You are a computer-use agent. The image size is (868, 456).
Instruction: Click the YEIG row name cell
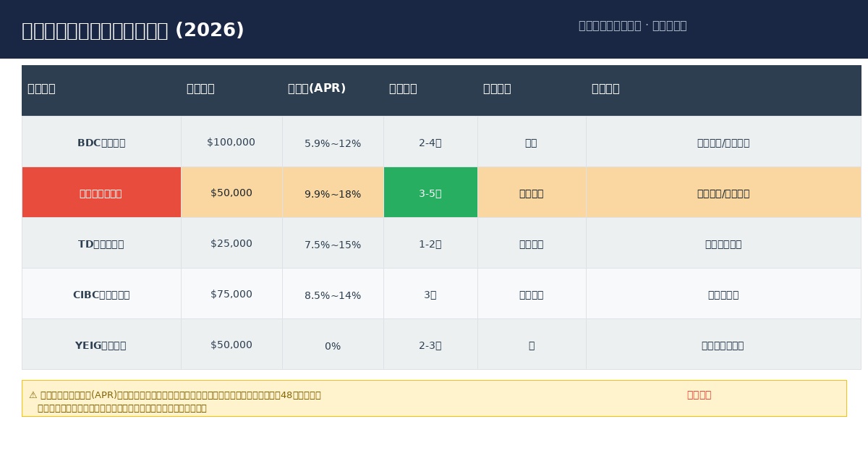101,345
